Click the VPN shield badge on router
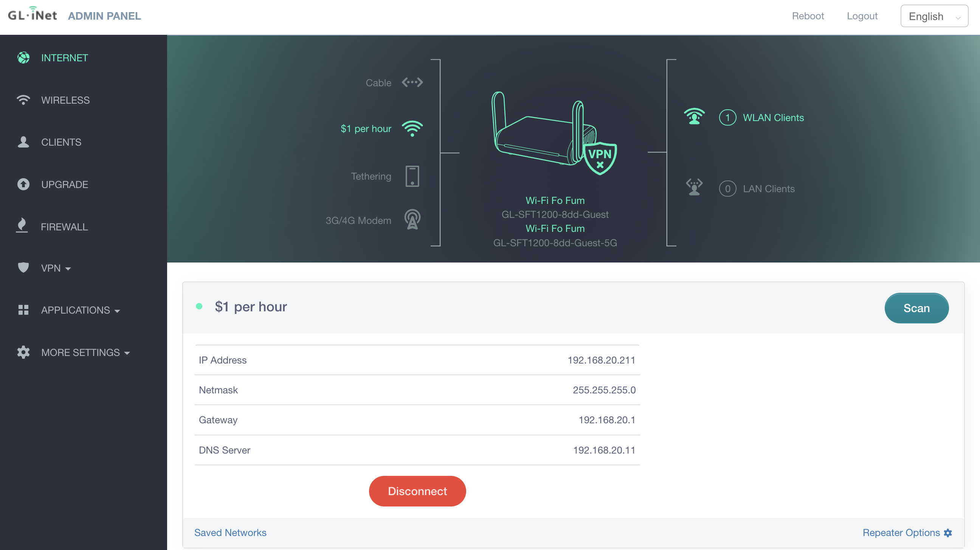980x550 pixels. 600,158
